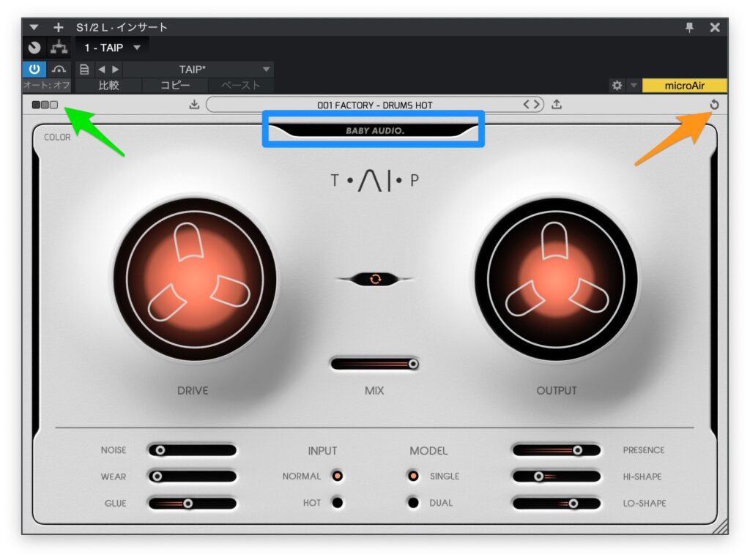Click the reset circular arrow icon
This screenshot has width=750, height=560.
(714, 105)
